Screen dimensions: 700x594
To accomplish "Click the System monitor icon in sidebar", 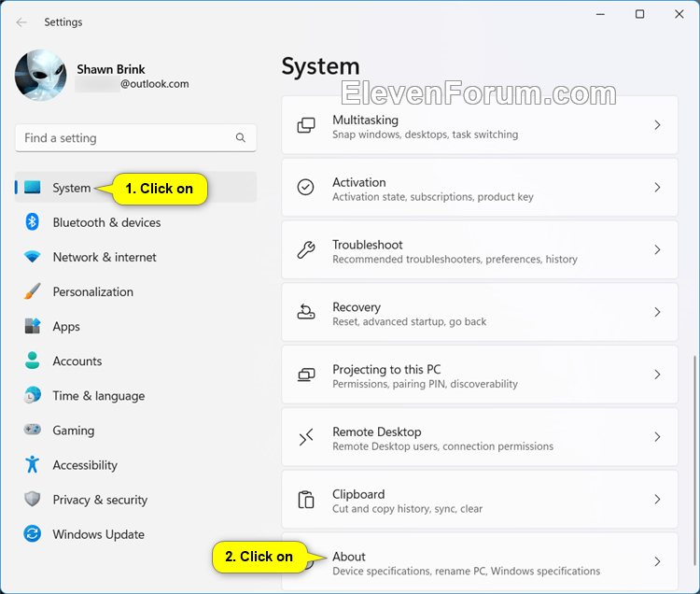I will pyautogui.click(x=32, y=187).
